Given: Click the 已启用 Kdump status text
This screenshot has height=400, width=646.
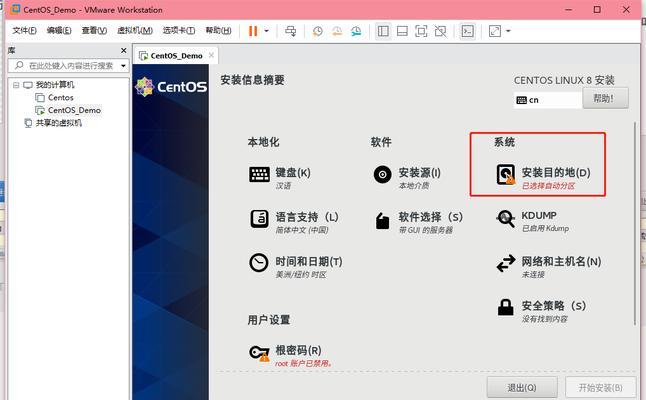Looking at the screenshot, I should tap(545, 228).
